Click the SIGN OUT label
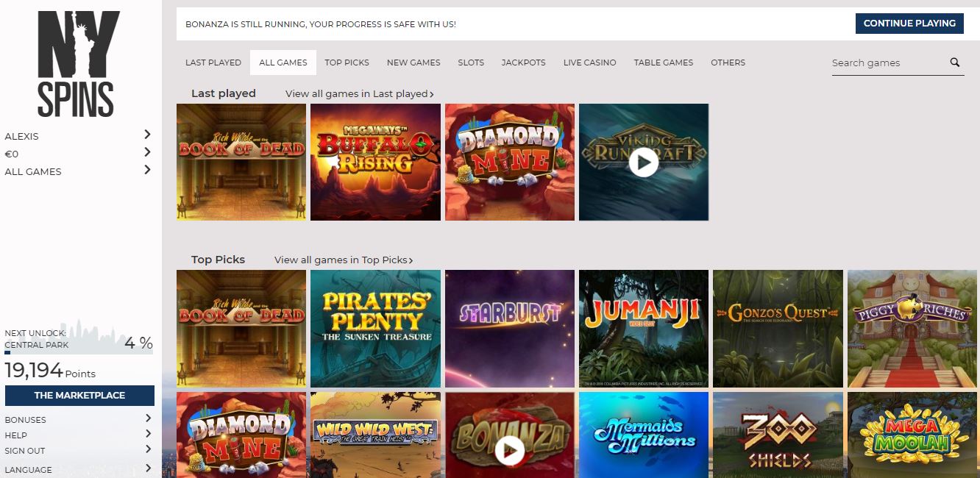 (25, 451)
